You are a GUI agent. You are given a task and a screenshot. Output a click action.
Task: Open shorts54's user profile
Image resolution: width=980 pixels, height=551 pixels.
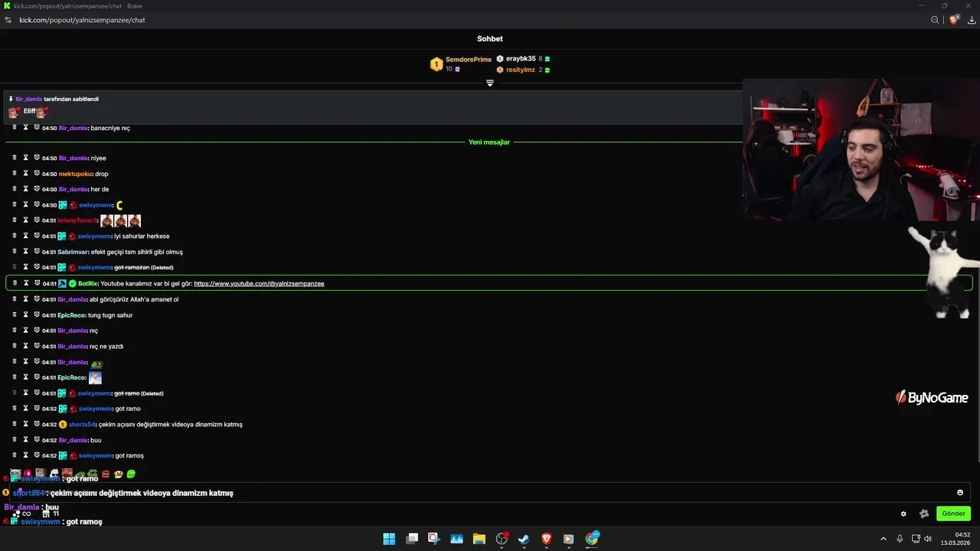(x=82, y=424)
